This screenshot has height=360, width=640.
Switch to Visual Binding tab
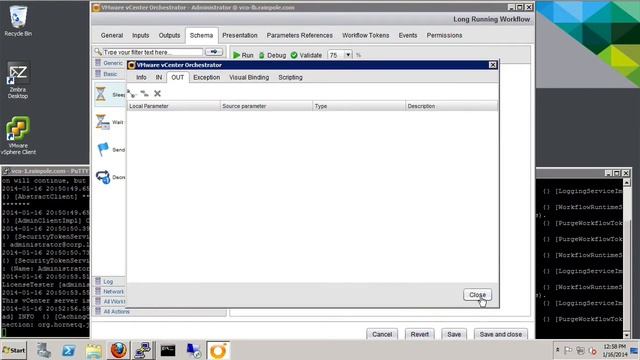(x=249, y=78)
